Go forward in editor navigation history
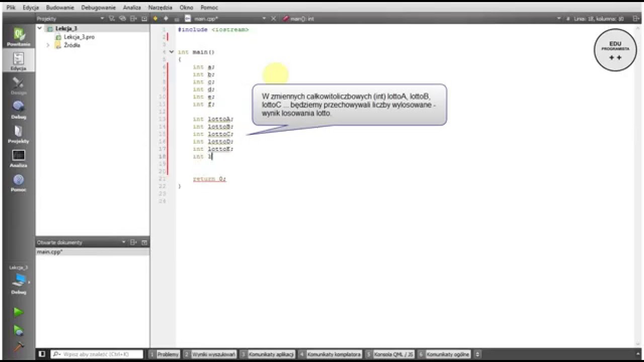Screen dimensions: 644x362 pyautogui.click(x=166, y=19)
